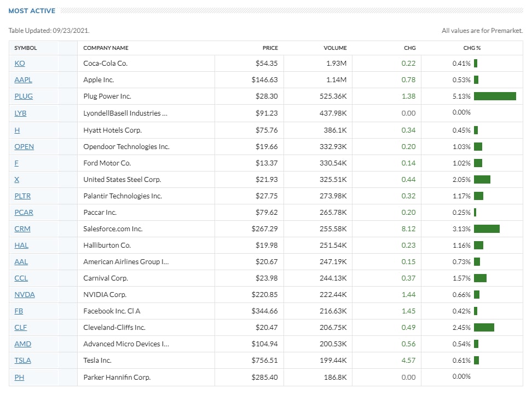Screen dimensions: 532x394
Task: Open the CLF ticker link
Action: pyautogui.click(x=20, y=328)
